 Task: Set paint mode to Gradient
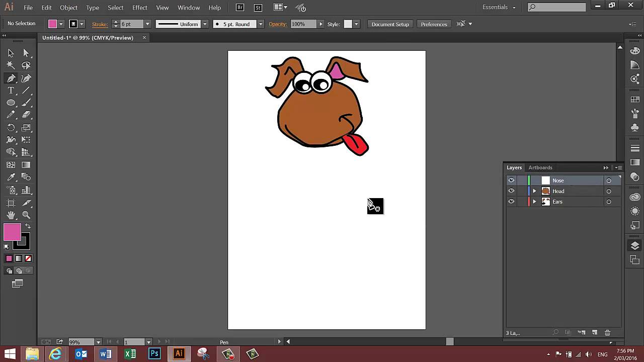[x=19, y=258]
